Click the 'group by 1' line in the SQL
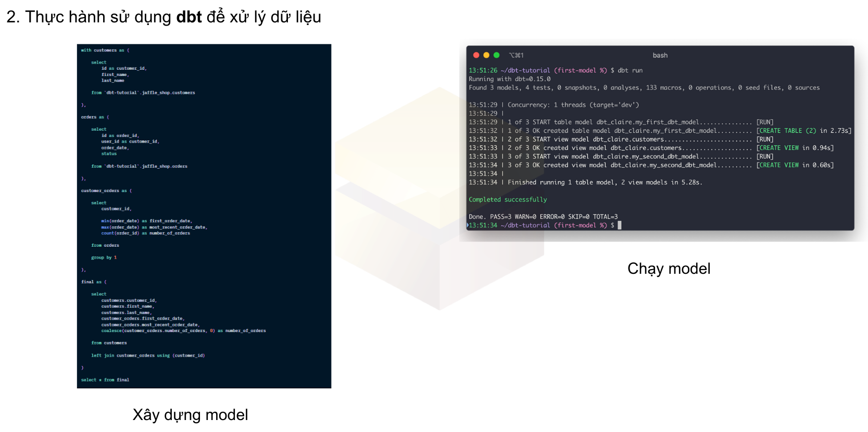The image size is (868, 432). 104,258
